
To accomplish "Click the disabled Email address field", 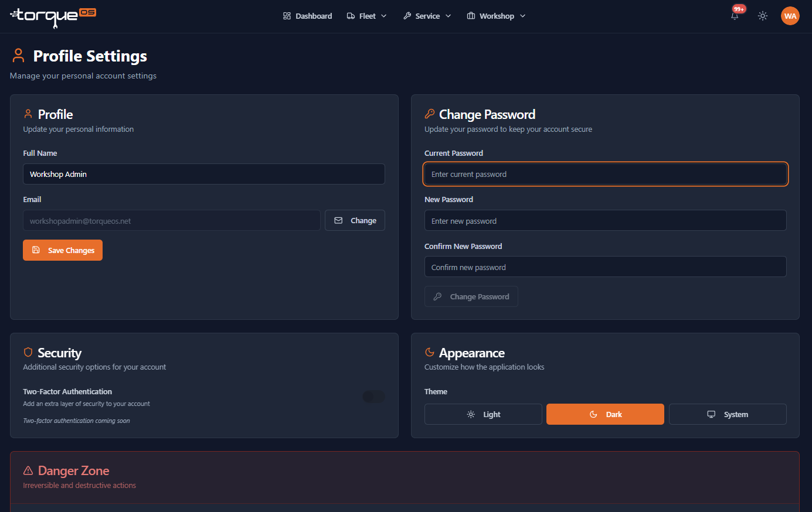I will (x=172, y=220).
